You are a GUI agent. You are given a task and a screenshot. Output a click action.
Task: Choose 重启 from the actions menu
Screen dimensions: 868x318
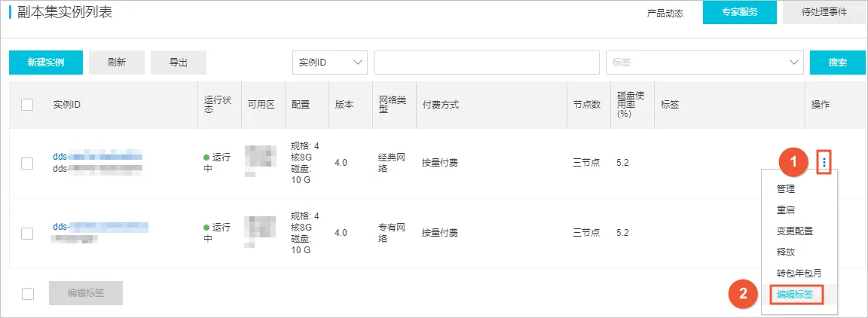click(x=785, y=209)
